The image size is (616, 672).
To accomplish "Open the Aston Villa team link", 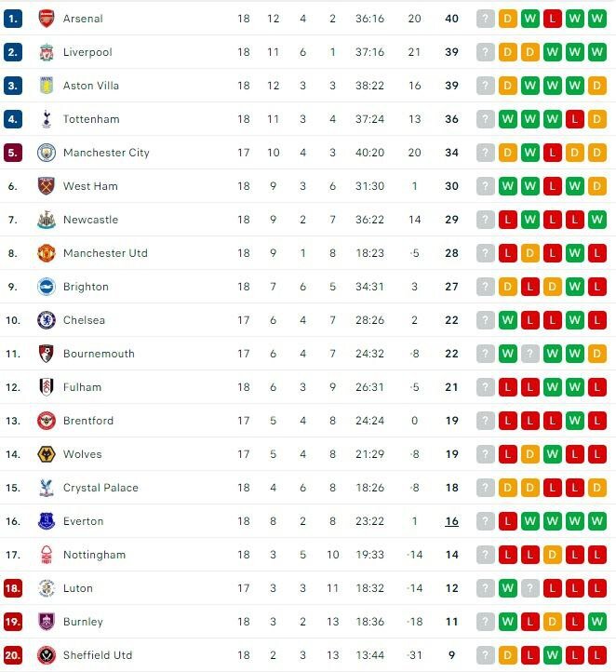I will click(91, 86).
